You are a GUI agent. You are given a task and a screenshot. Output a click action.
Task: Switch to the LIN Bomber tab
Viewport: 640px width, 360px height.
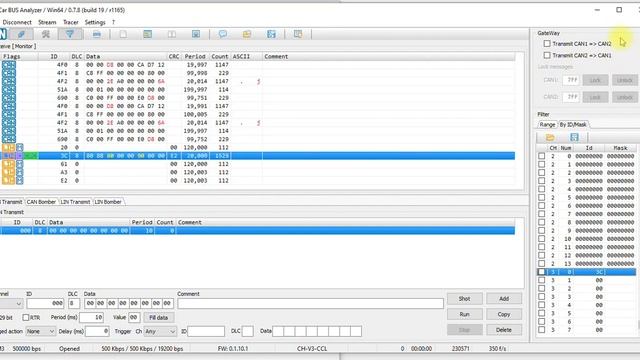(x=108, y=202)
